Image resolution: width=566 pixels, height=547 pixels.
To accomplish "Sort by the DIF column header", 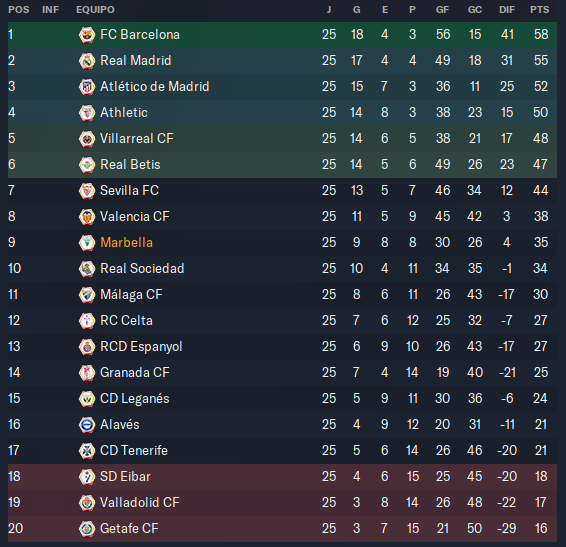I will tap(507, 10).
